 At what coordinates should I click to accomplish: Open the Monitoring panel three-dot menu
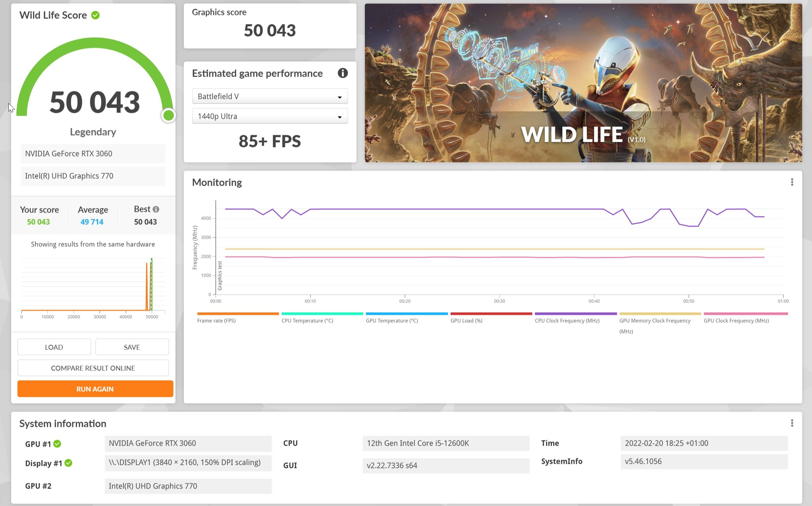coord(792,182)
